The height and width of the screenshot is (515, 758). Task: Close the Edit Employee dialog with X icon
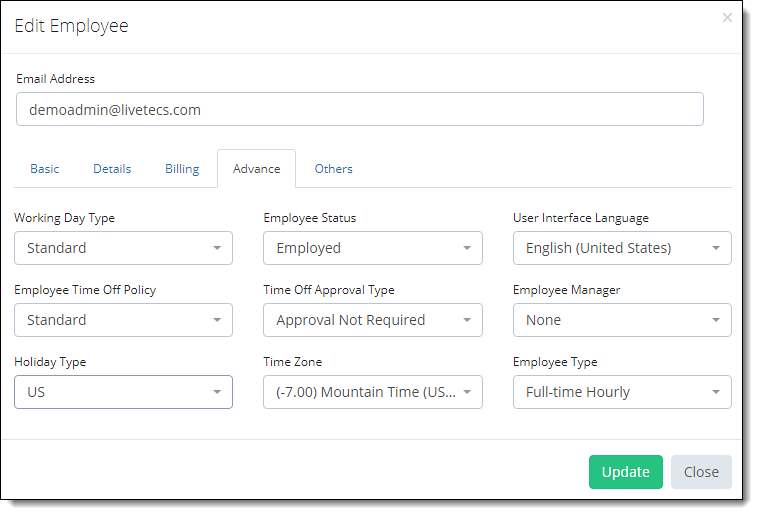coord(727,18)
